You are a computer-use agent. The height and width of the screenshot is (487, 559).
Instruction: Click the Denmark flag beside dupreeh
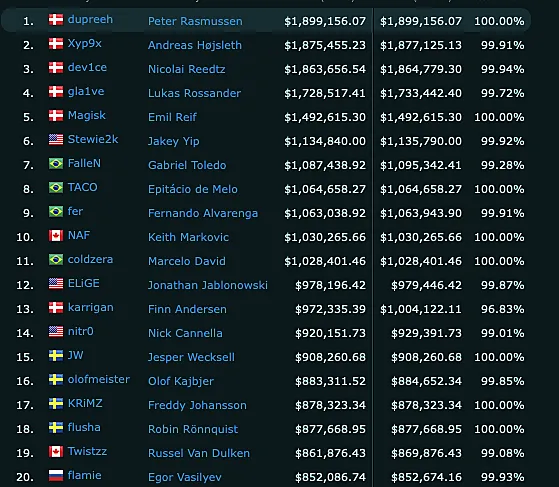[x=56, y=20]
